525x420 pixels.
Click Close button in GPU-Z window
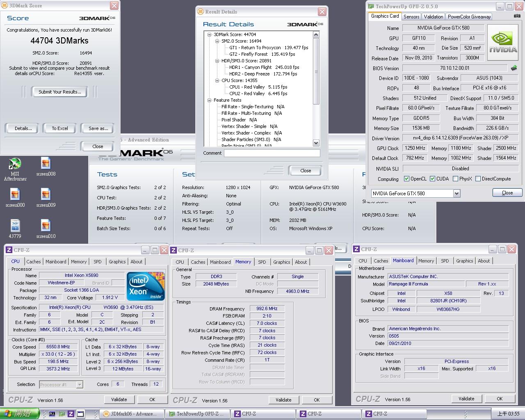coord(507,193)
